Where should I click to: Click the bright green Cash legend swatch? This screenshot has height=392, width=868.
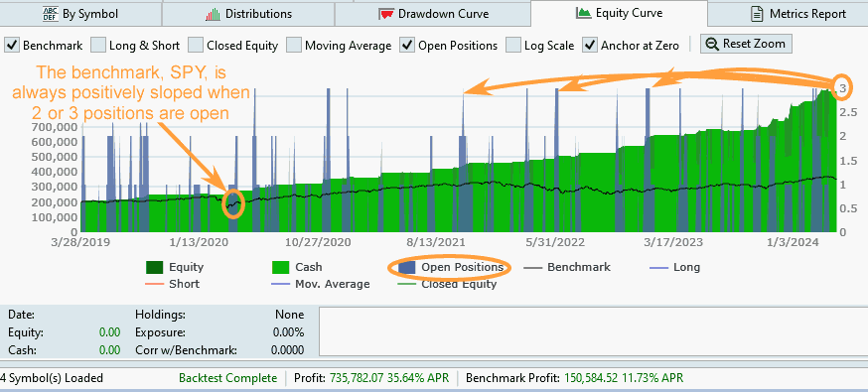click(x=281, y=268)
